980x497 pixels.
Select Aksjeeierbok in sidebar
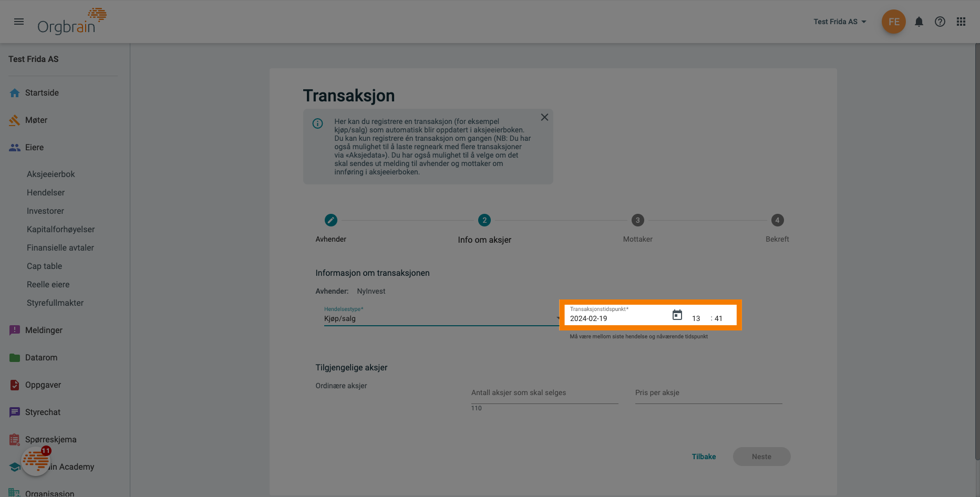[x=51, y=174]
